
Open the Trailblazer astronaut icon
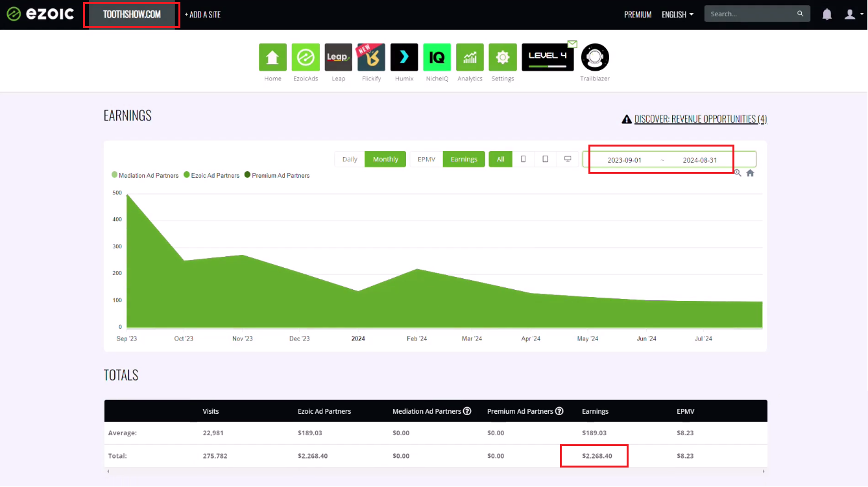click(x=595, y=57)
